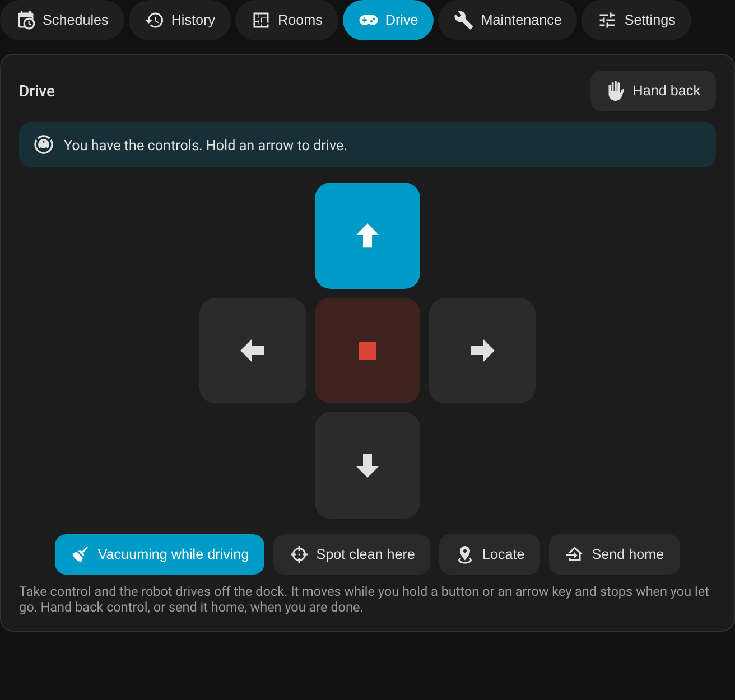Click the help text below the action buttons
The width and height of the screenshot is (735, 700).
(x=364, y=599)
